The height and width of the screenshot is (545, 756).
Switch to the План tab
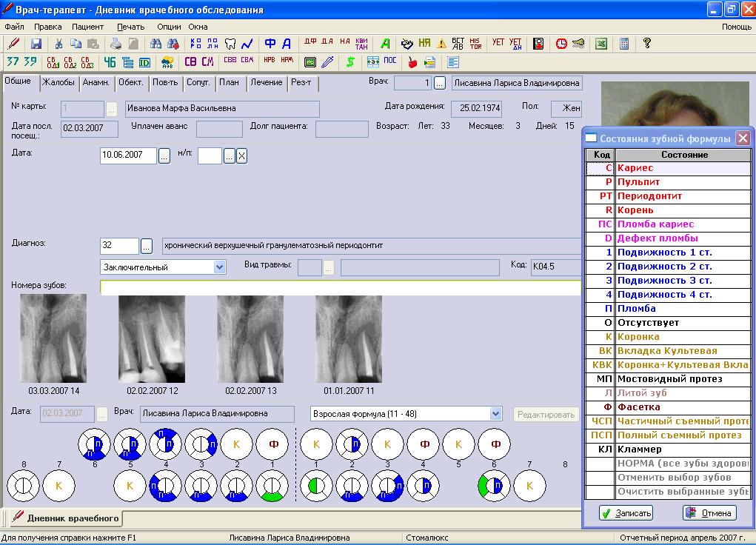[x=229, y=82]
